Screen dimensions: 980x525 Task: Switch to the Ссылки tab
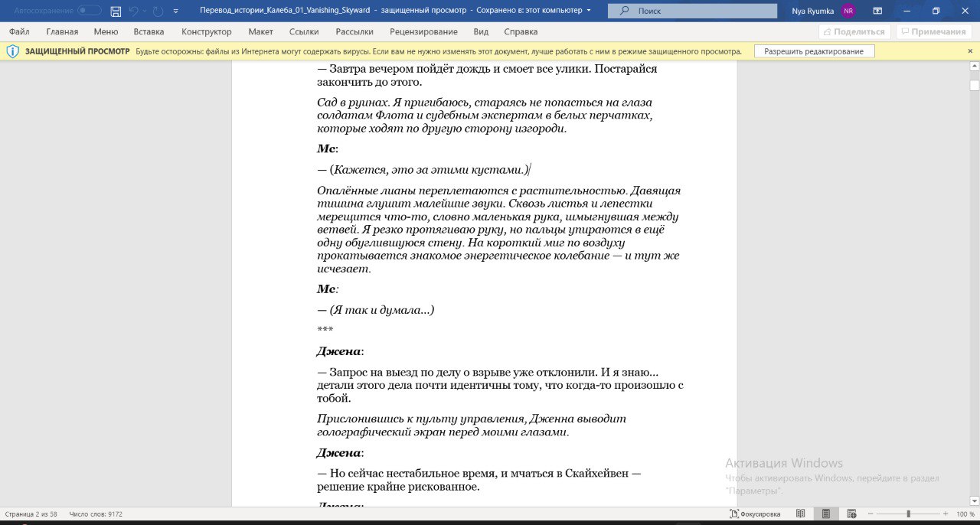tap(304, 31)
